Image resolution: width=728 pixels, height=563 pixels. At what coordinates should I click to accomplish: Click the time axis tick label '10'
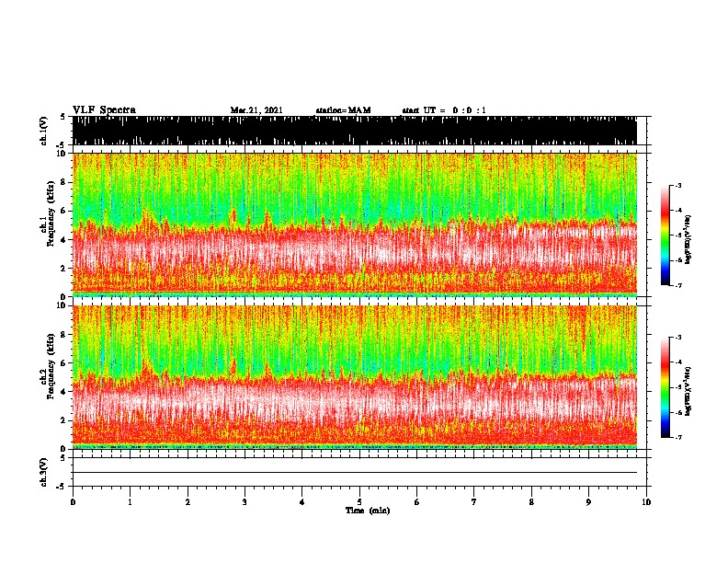pyautogui.click(x=646, y=502)
